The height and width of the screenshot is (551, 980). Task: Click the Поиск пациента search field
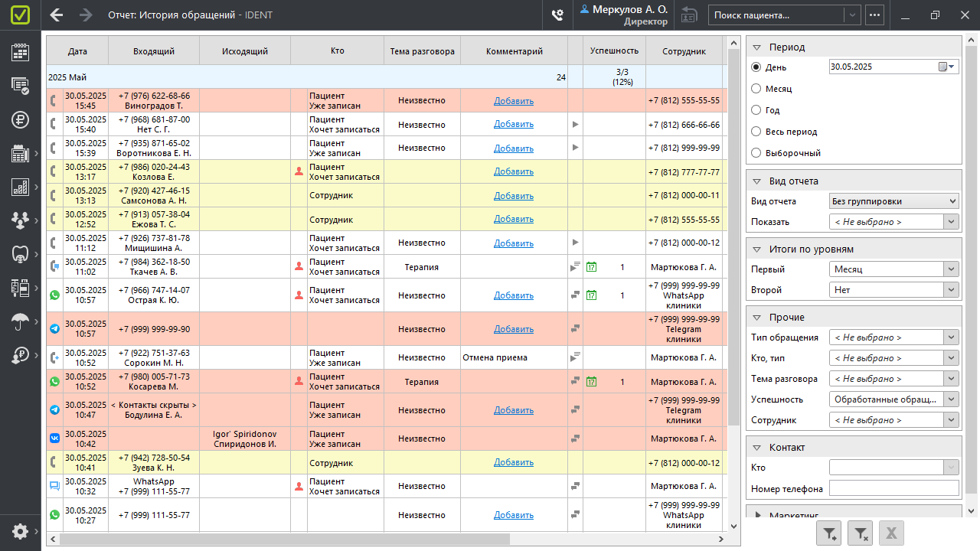coord(777,15)
